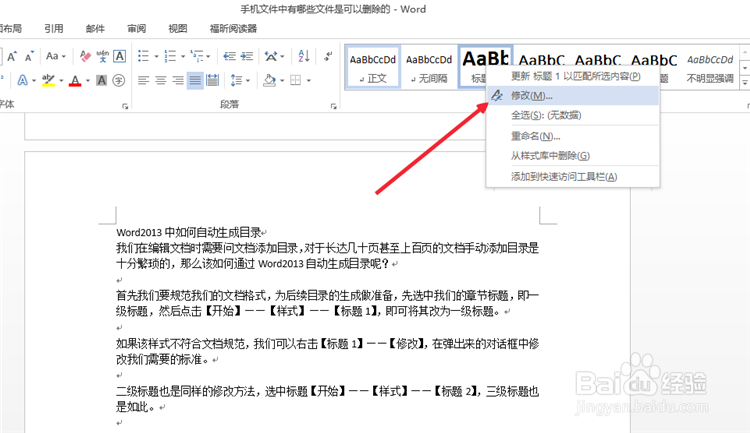The width and height of the screenshot is (750, 433).
Task: Toggle Distributed alignment
Action: point(212,80)
